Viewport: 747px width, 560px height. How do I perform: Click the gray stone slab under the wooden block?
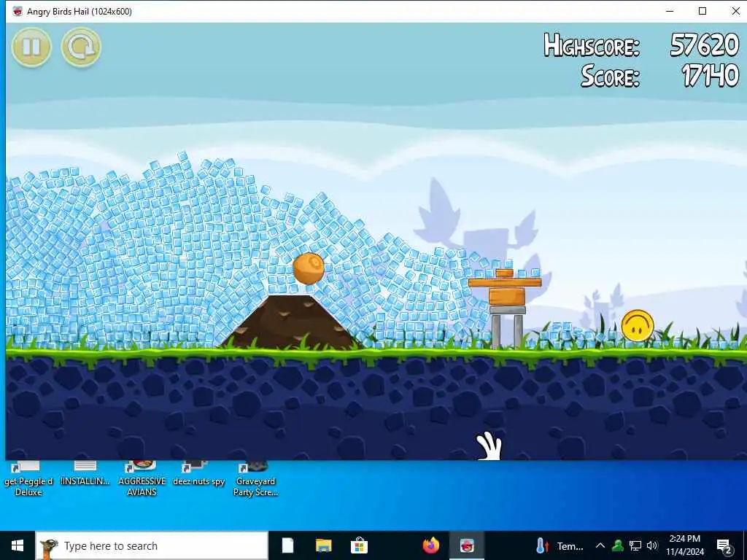508,310
